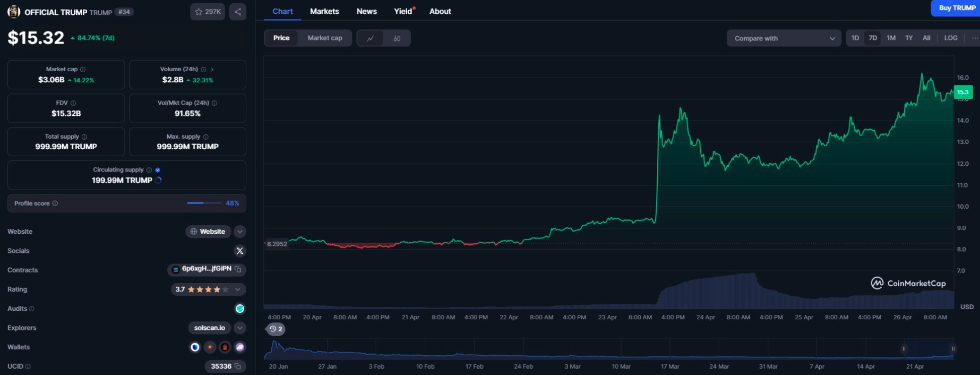
Task: Click the 8.2952 baseline price label
Action: click(277, 244)
